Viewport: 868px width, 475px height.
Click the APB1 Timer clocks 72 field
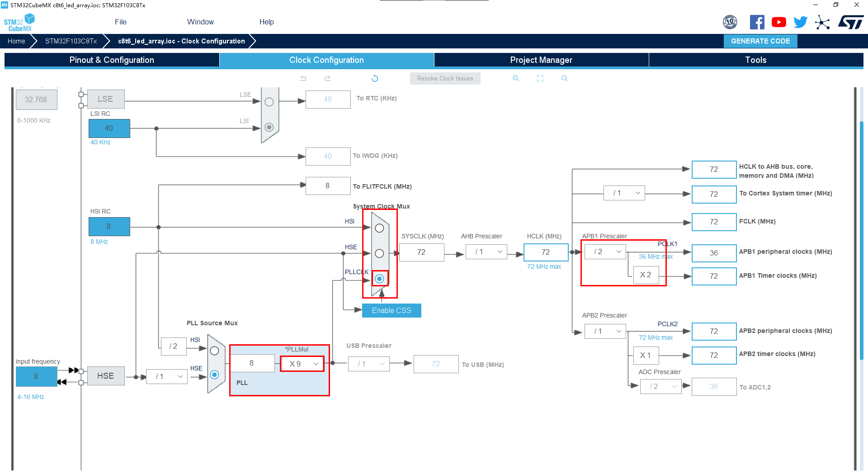coord(714,276)
